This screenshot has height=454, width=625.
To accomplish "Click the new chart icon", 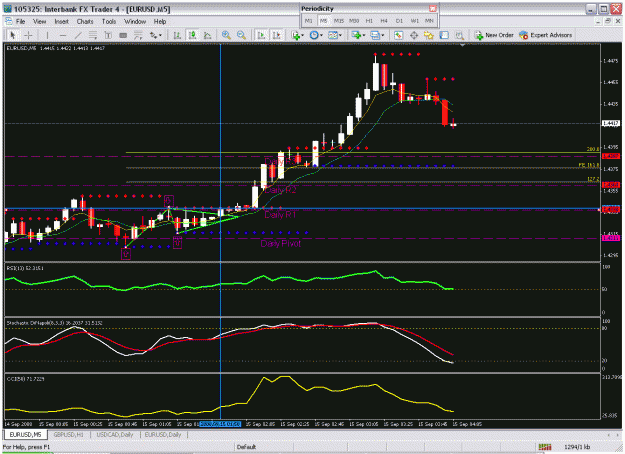I will tap(356, 35).
